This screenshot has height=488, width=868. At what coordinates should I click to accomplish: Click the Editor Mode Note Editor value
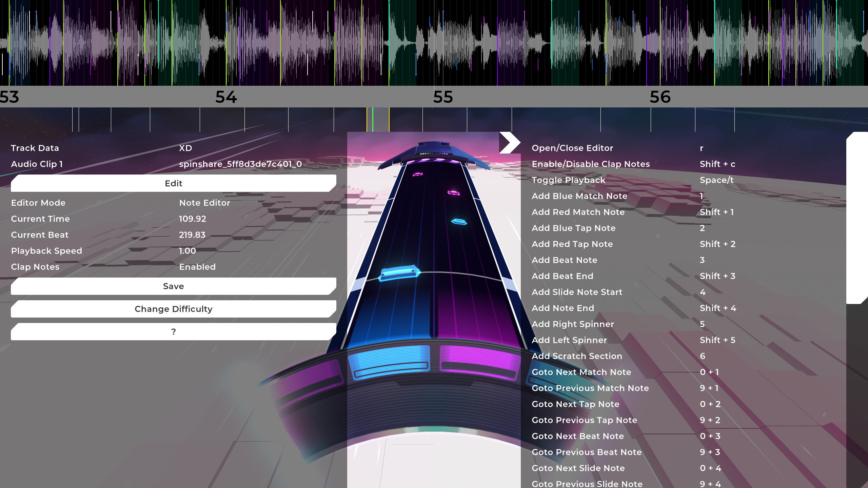204,203
